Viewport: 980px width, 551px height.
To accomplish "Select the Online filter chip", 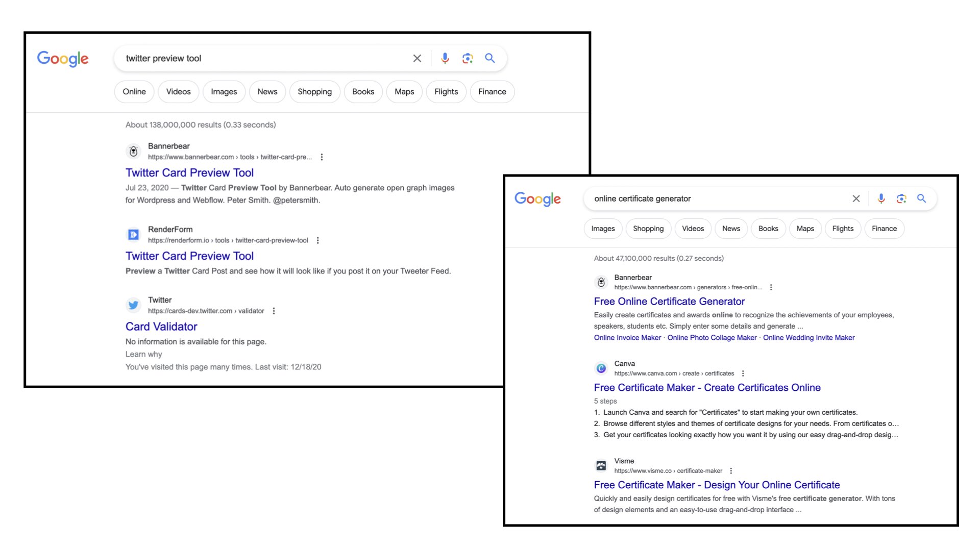I will [134, 92].
